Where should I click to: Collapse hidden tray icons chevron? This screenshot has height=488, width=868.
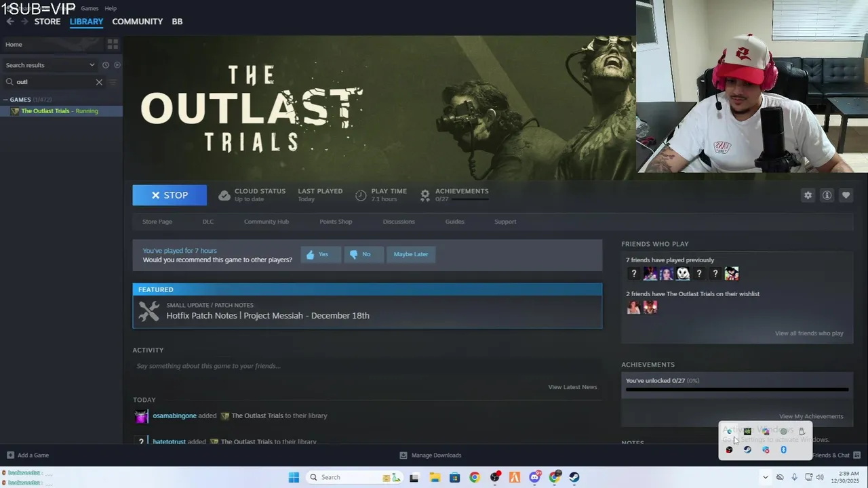pyautogui.click(x=766, y=477)
